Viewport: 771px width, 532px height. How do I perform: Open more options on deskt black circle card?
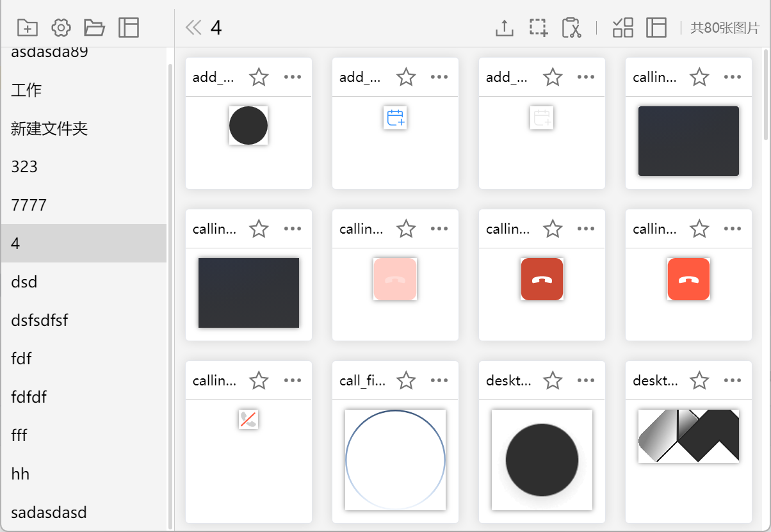coord(586,380)
